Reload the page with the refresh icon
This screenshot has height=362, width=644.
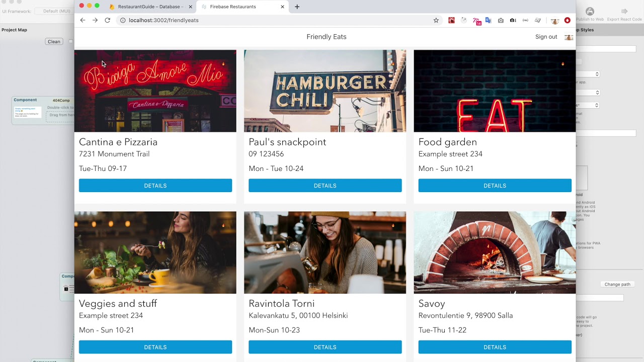point(107,20)
